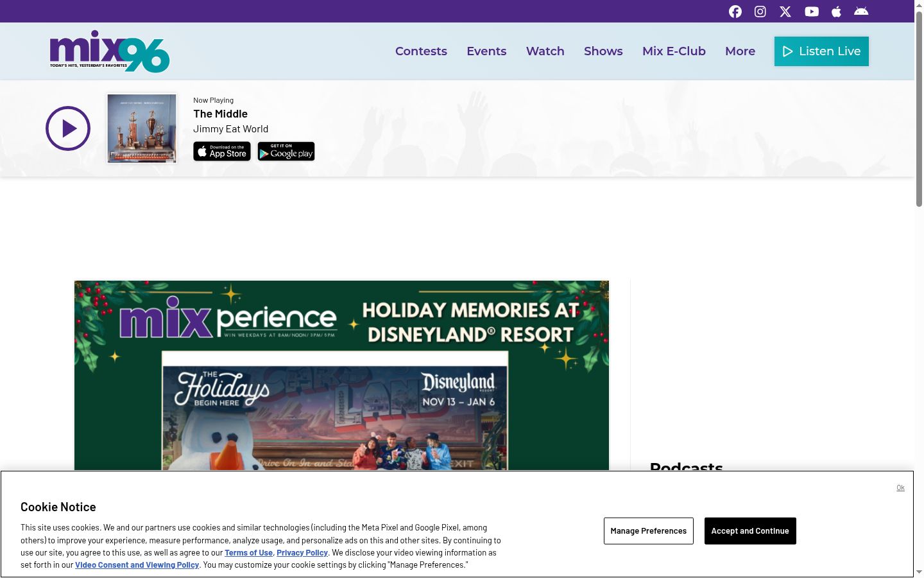Open the Shows menu
Image resolution: width=924 pixels, height=578 pixels.
[603, 51]
